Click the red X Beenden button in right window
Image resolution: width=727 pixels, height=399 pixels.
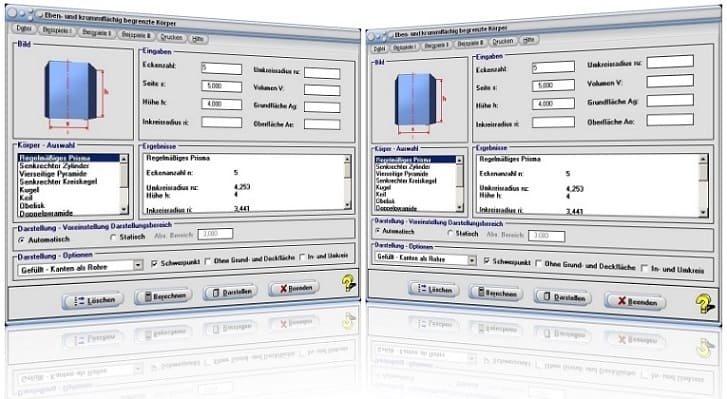pyautogui.click(x=635, y=302)
